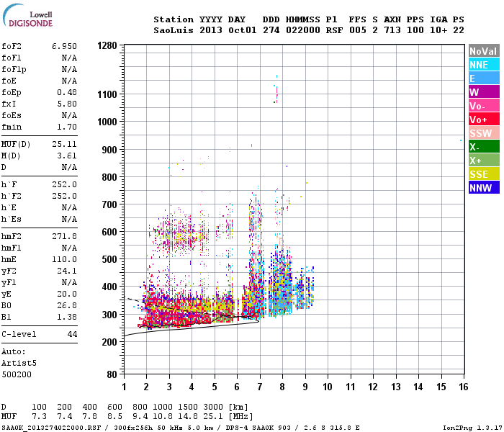Click the Ion2Png 1.3.17 version text
Image resolution: width=504 pixels, height=432 pixels.
pos(472,428)
